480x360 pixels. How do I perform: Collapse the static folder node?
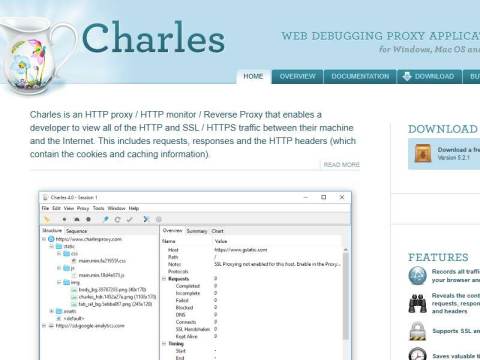tap(51, 246)
